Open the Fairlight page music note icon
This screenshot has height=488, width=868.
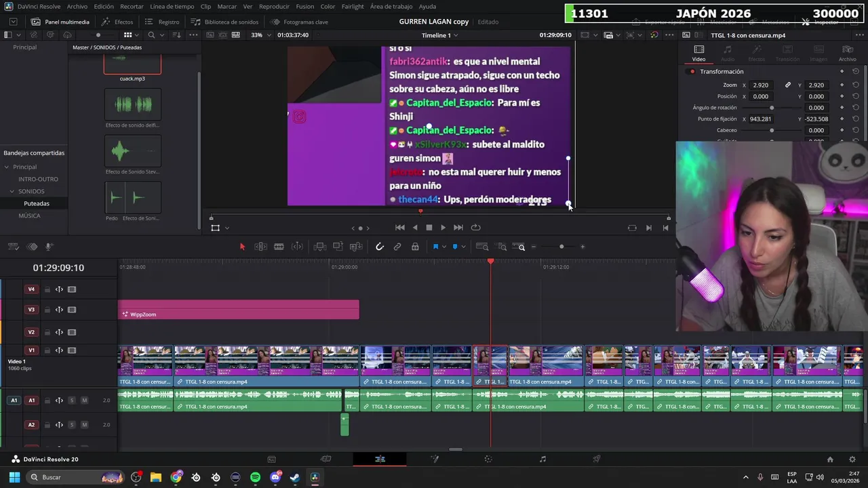point(542,460)
